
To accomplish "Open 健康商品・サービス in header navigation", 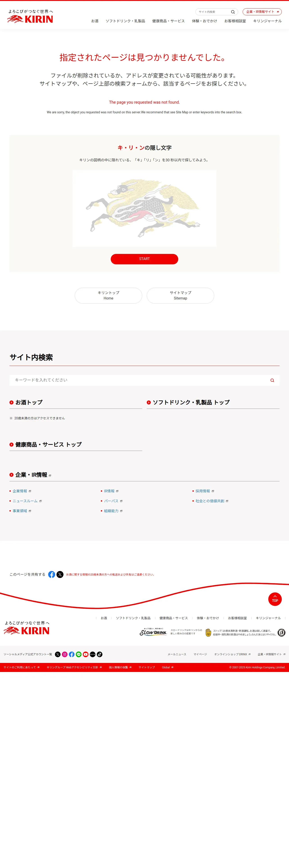I will 168,21.
